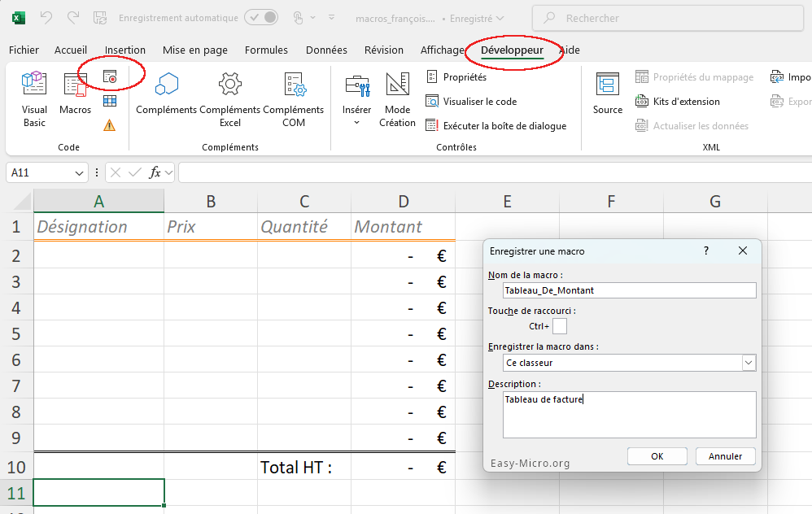Select column E header
The height and width of the screenshot is (514, 812).
507,202
